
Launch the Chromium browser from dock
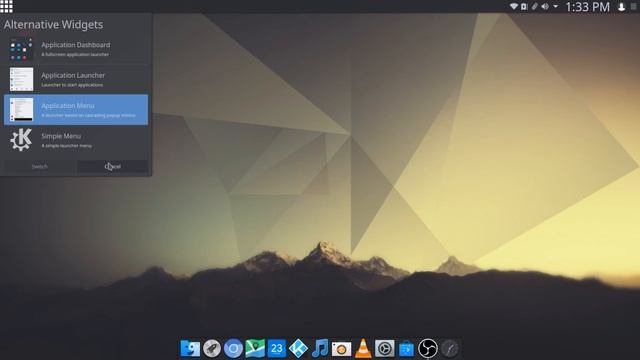point(233,349)
